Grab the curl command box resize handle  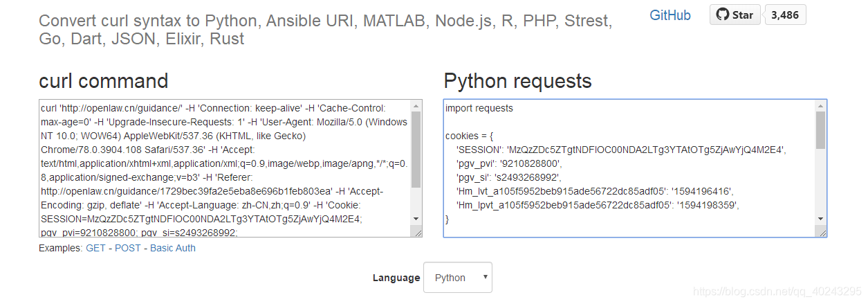pos(416,233)
